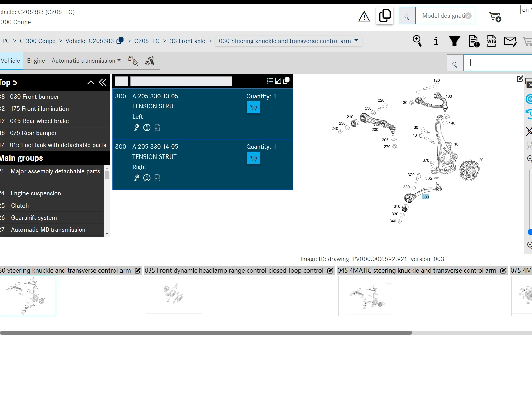Open WIS document for Right tension strut
The width and height of the screenshot is (532, 405).
[x=157, y=178]
